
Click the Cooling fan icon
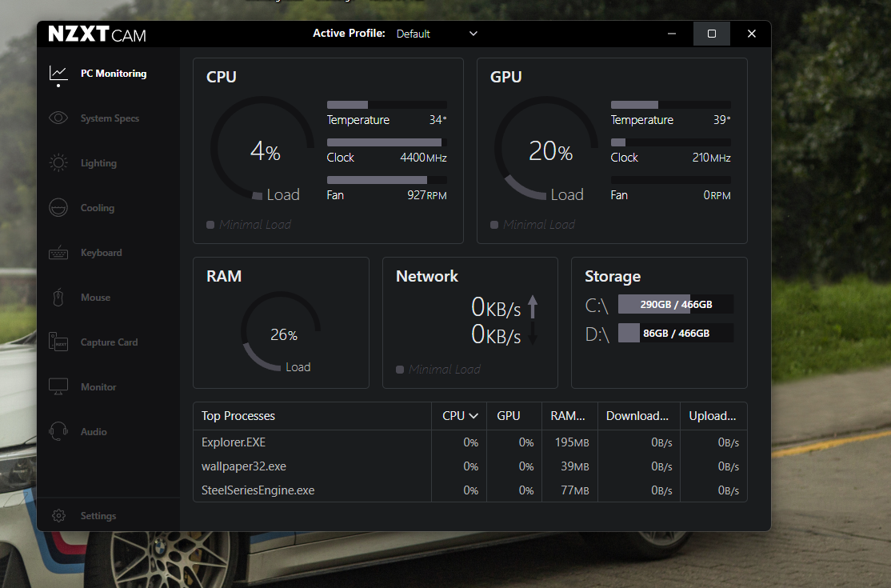(58, 208)
